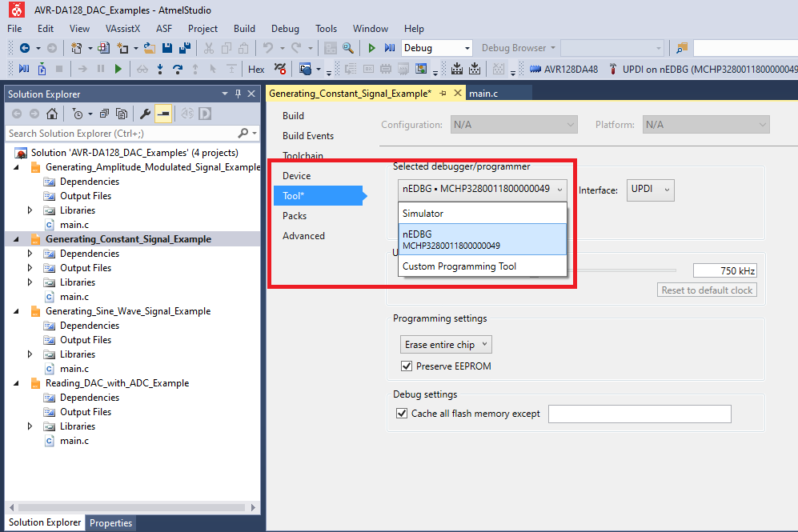798x532 pixels.
Task: Select Simulator from the tool list
Action: [x=483, y=214]
